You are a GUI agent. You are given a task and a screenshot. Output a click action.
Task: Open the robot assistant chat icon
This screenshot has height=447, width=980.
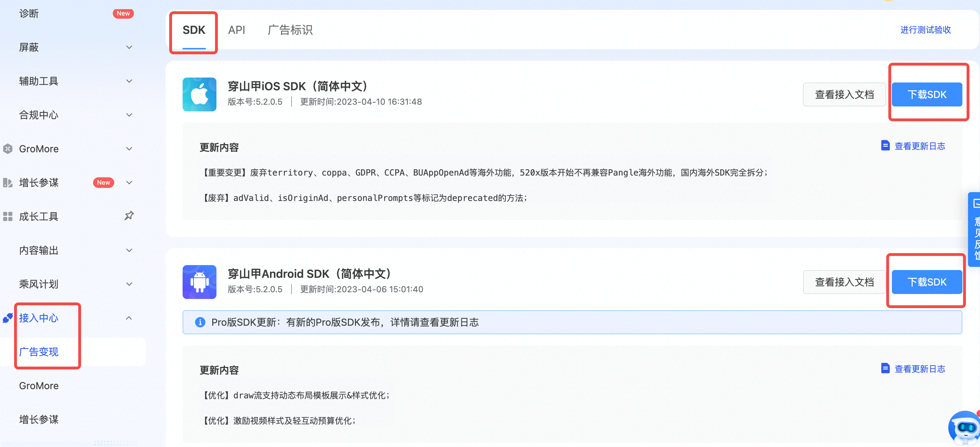pos(964,428)
